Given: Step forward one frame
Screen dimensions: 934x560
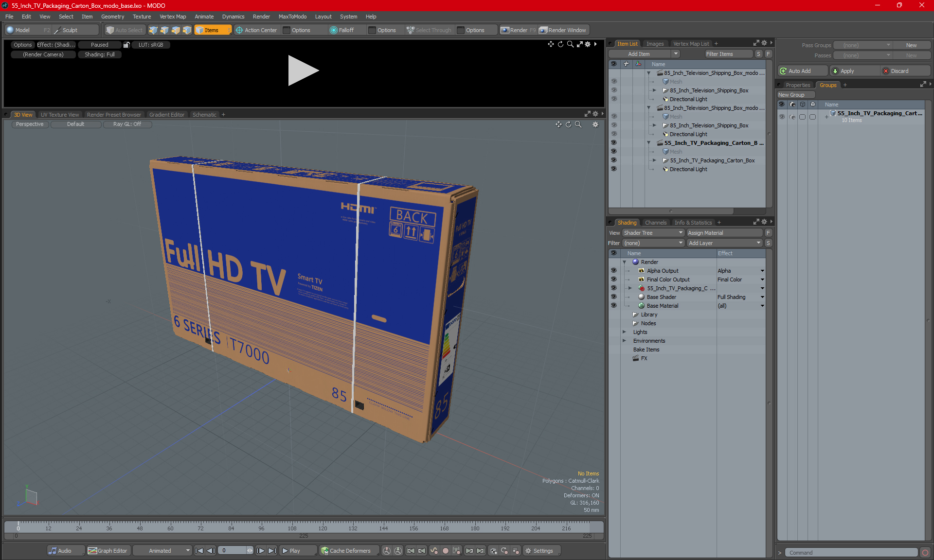Looking at the screenshot, I should 261,551.
